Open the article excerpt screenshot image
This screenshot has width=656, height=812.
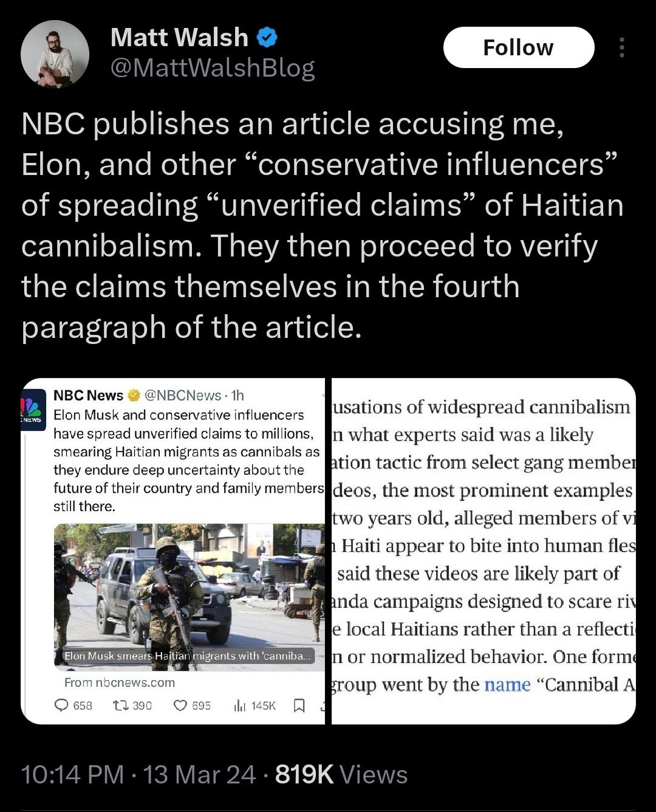tap(483, 551)
